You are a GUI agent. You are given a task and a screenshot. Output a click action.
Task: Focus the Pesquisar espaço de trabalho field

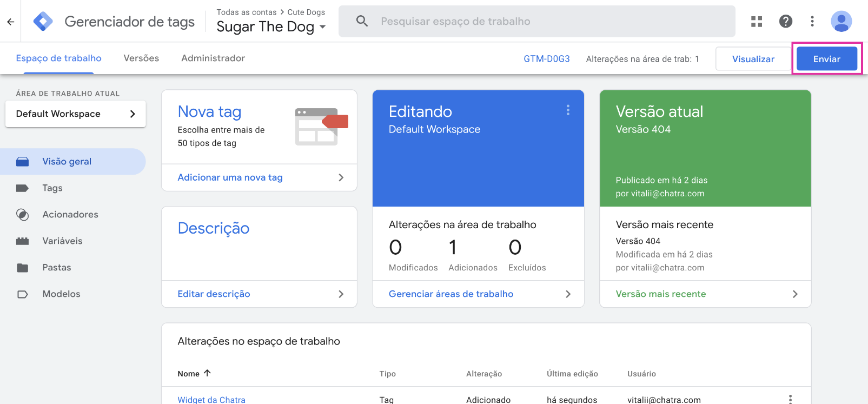click(x=537, y=21)
